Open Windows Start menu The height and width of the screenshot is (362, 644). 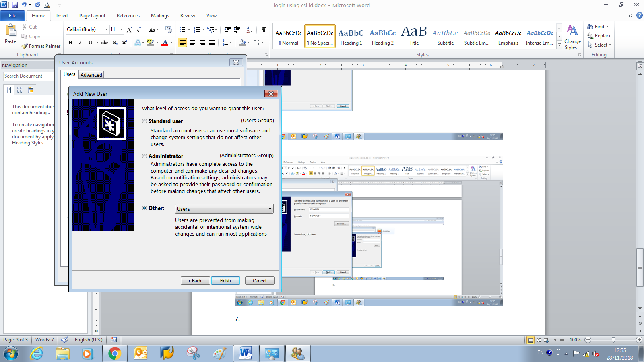click(x=11, y=354)
